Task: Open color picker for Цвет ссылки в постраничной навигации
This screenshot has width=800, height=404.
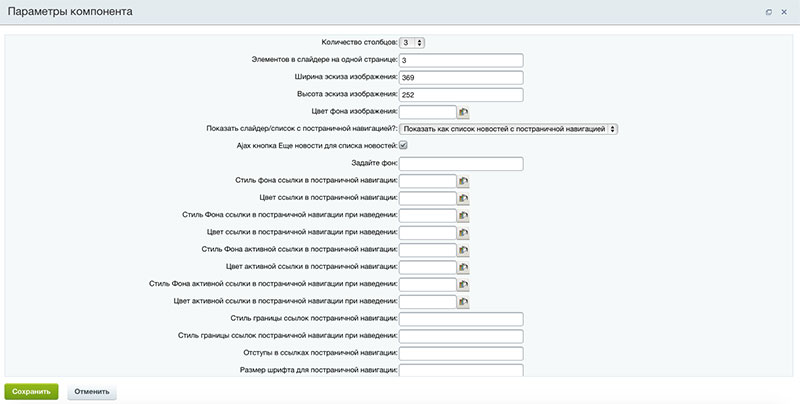Action: point(464,198)
